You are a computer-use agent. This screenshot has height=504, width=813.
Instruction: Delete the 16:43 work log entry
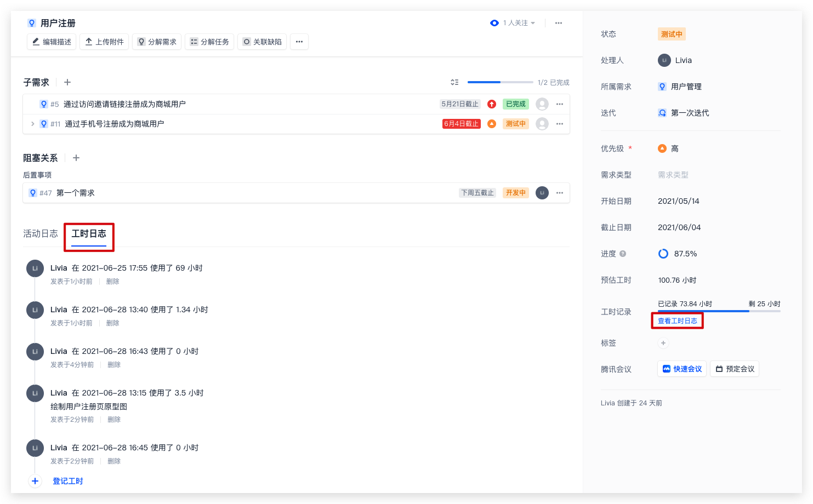coord(114,365)
